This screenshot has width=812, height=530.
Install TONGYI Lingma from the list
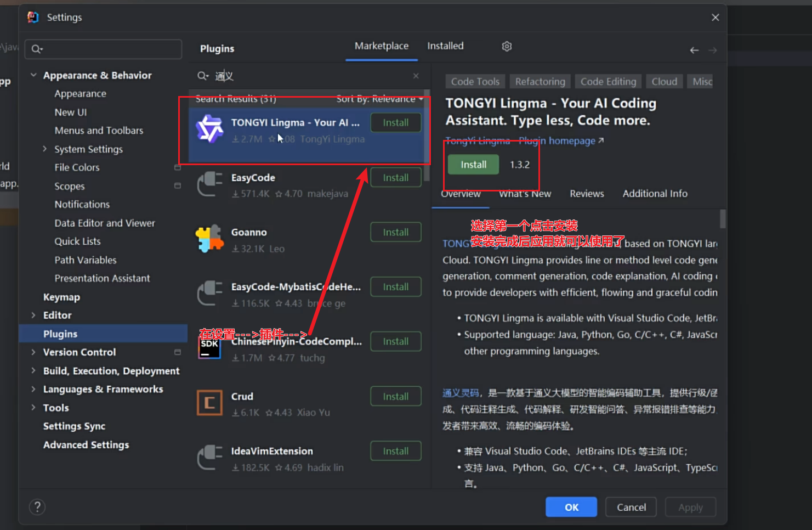pyautogui.click(x=396, y=122)
